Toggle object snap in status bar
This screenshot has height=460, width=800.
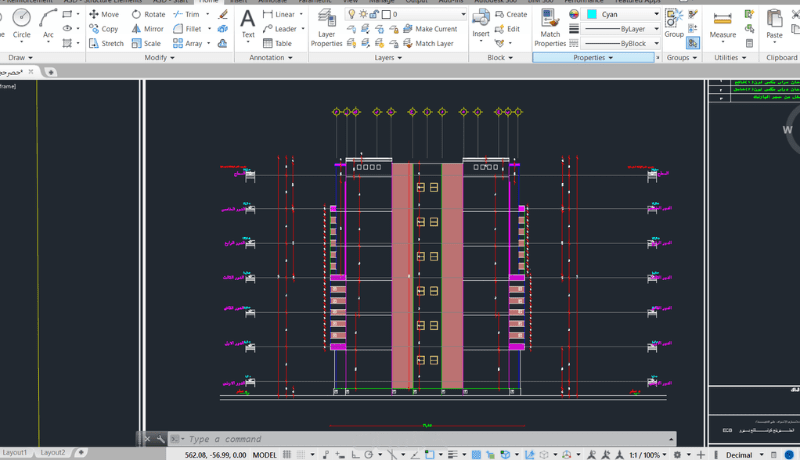430,454
